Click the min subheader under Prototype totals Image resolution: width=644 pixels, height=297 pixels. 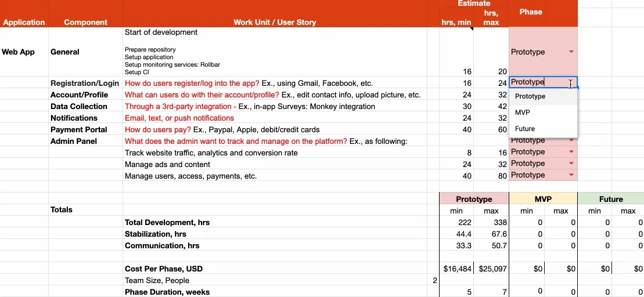coord(456,211)
